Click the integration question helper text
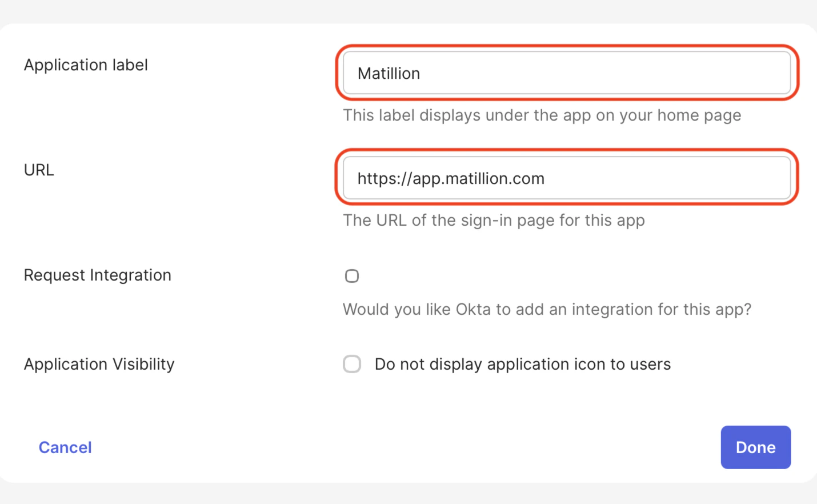817x504 pixels. pyautogui.click(x=547, y=309)
